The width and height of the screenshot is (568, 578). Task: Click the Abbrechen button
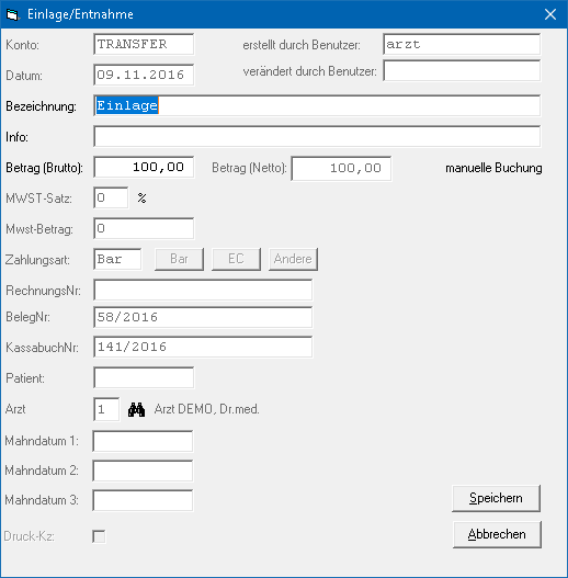tap(497, 535)
